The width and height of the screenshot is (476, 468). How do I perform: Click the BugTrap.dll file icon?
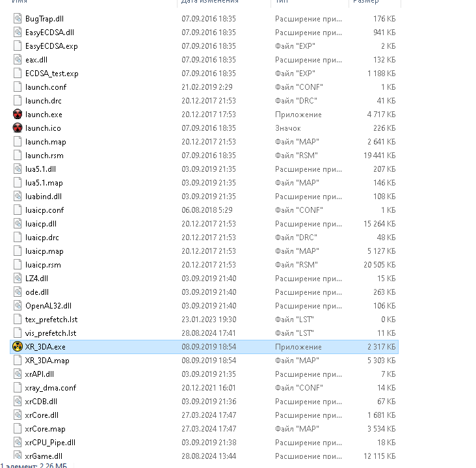(18, 19)
